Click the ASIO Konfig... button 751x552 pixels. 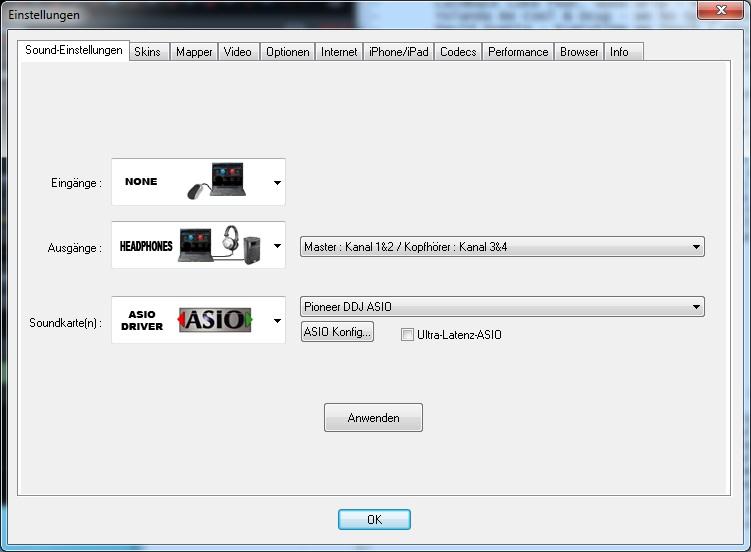click(x=338, y=332)
